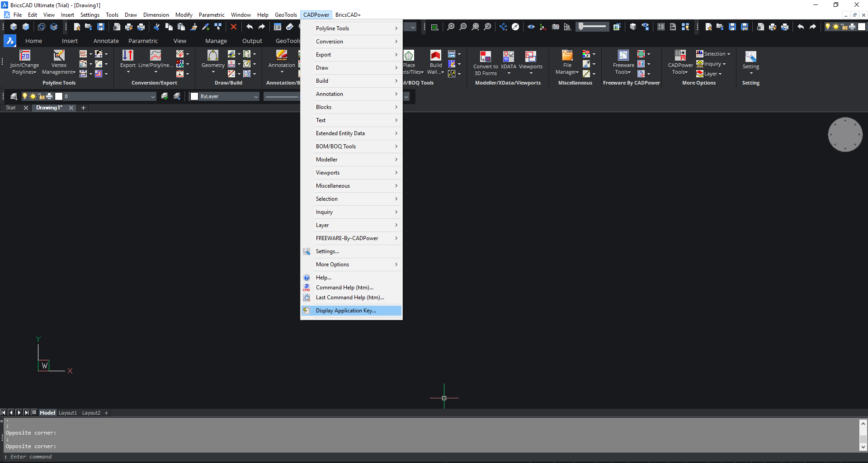Screen dimensions: 868x463
Task: Click the ByLayer white color swatch
Action: 194,96
